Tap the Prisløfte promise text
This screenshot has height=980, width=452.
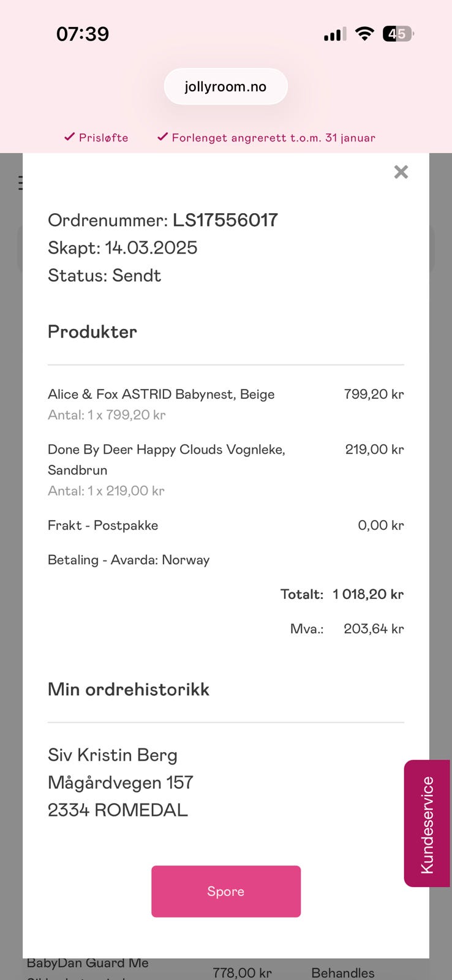pos(104,138)
